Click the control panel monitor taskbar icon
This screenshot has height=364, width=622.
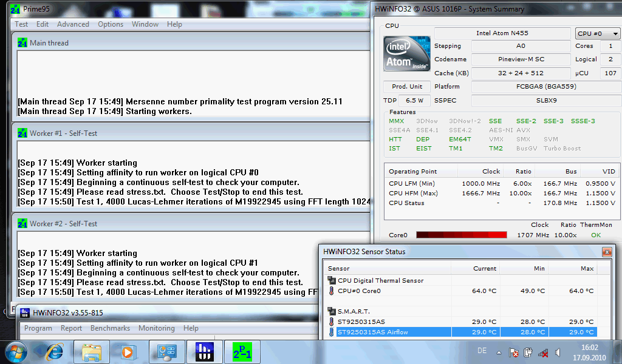[166, 352]
